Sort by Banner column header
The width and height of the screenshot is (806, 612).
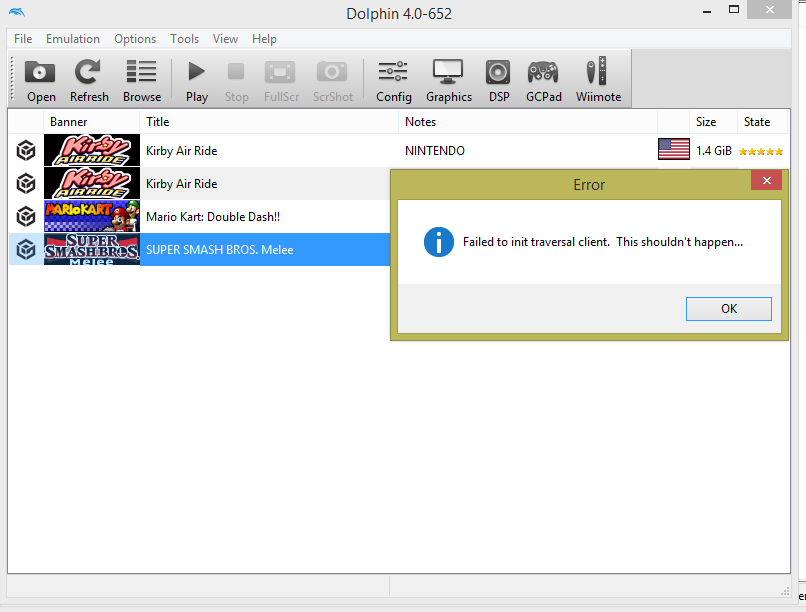tap(91, 122)
